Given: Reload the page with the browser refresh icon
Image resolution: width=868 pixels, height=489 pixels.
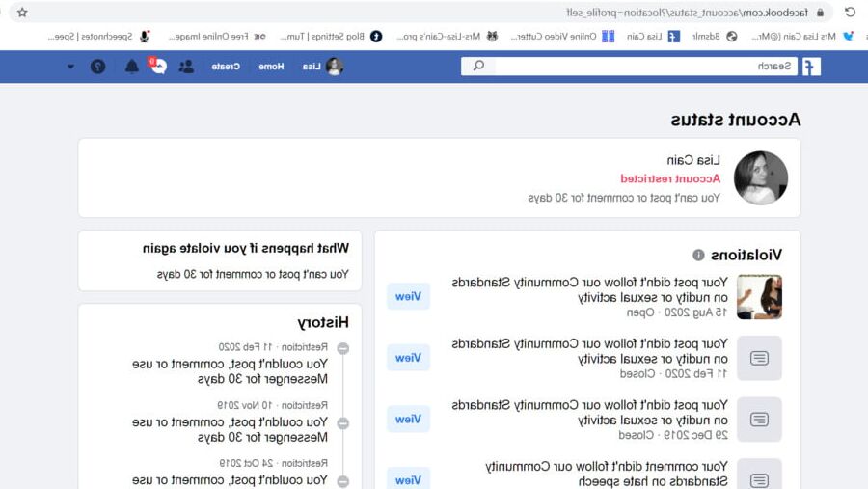Looking at the screenshot, I should pos(850,12).
